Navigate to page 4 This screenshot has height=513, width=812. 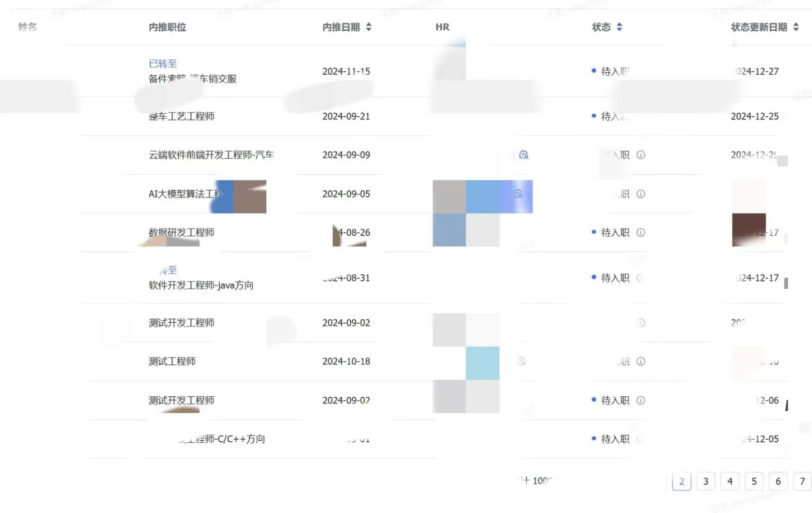730,481
